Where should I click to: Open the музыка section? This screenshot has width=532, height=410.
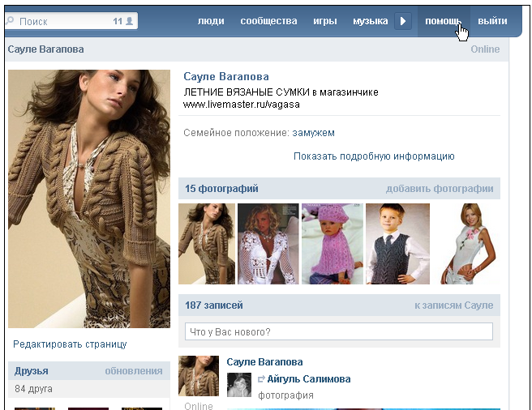click(370, 21)
